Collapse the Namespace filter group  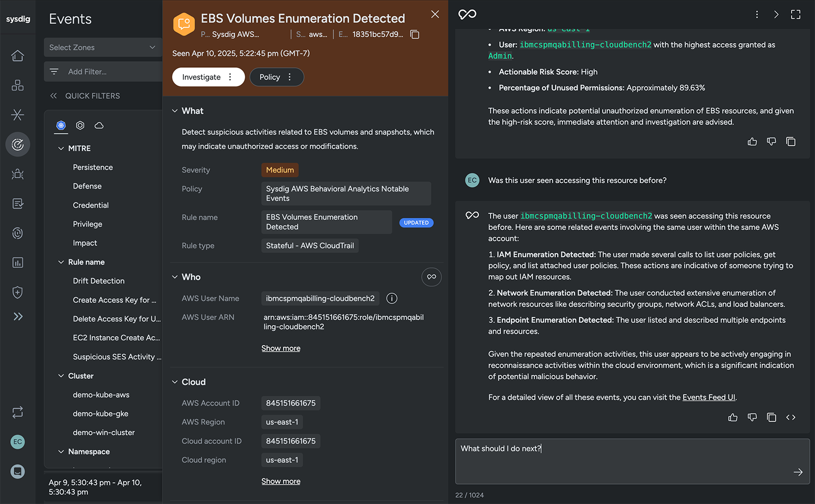(61, 452)
